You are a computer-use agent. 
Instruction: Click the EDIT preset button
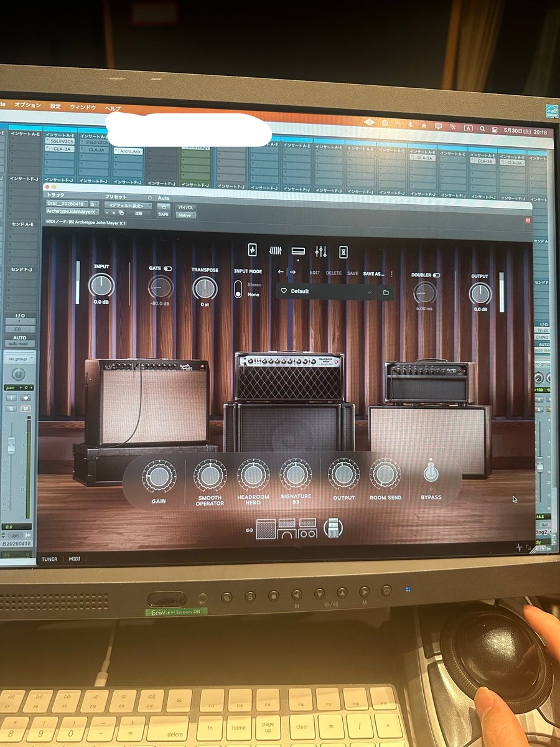[315, 273]
